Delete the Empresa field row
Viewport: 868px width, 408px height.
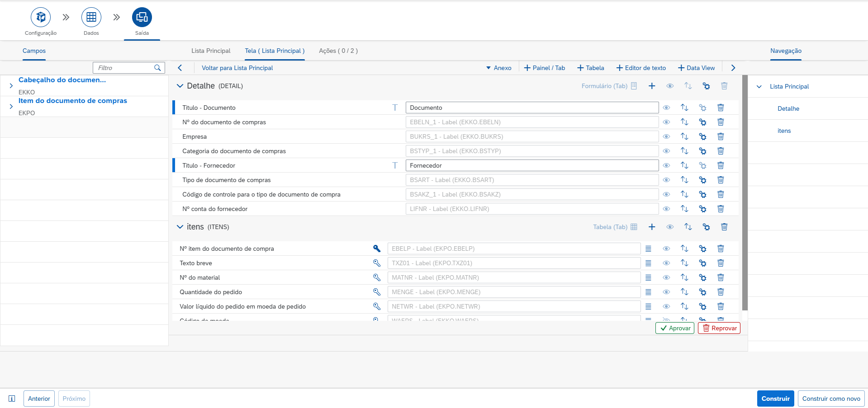(x=721, y=136)
